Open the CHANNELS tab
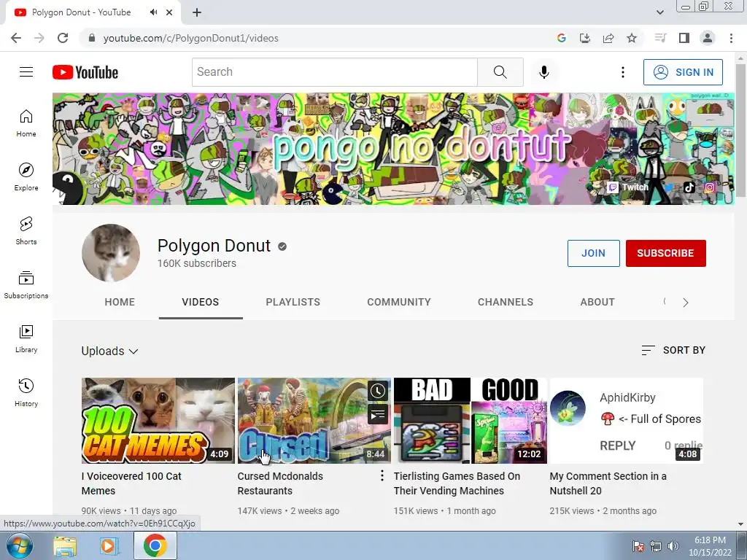Viewport: 747px width, 560px height. click(506, 302)
